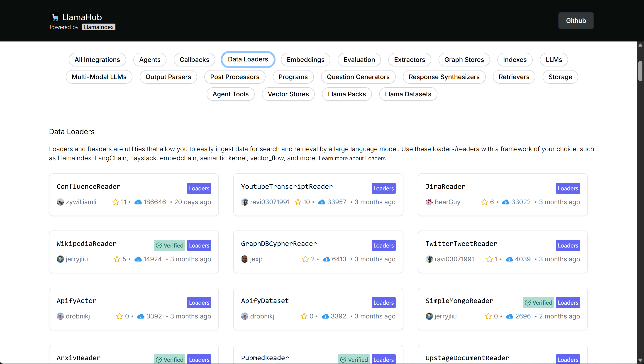Click the Verified badge on SimpleMongoReader card
This screenshot has width=644, height=364.
pyautogui.click(x=539, y=303)
